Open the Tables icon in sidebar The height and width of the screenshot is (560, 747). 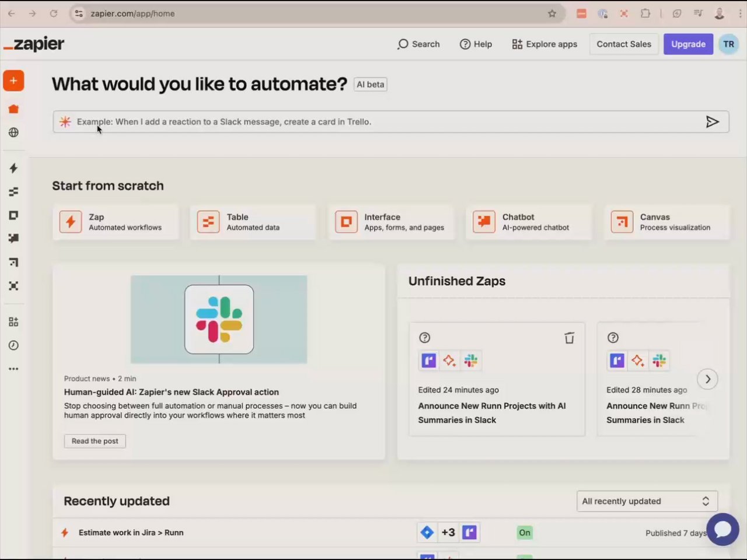click(13, 192)
